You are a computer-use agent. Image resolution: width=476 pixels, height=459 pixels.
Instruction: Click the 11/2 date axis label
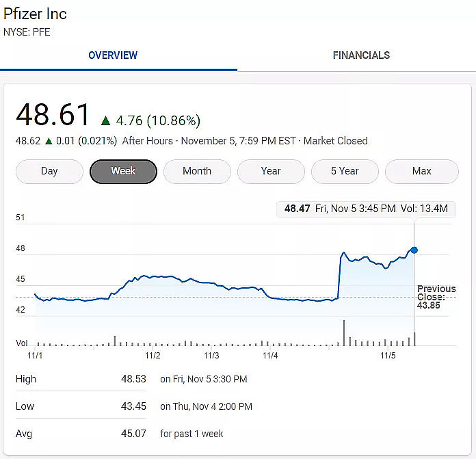(153, 356)
